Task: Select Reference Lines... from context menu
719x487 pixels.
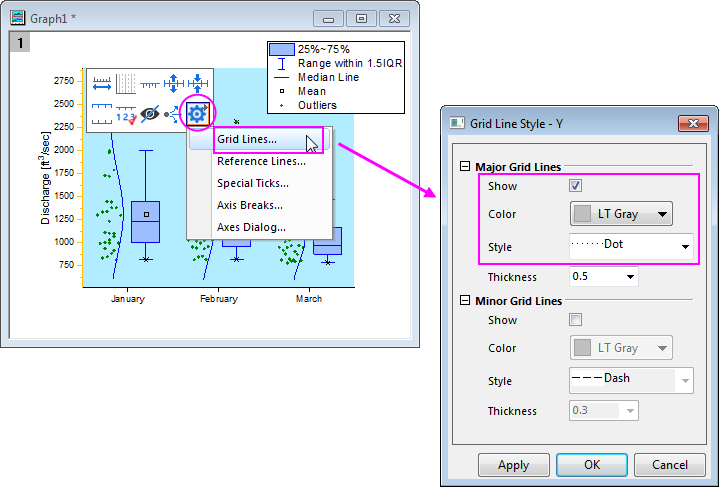Action: (x=261, y=161)
